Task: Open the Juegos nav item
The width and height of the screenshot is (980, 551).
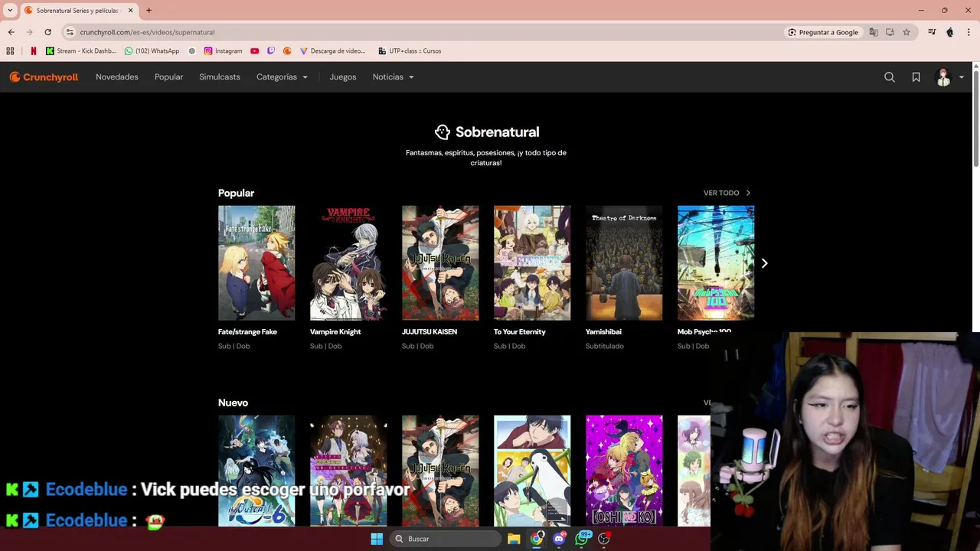Action: 343,77
